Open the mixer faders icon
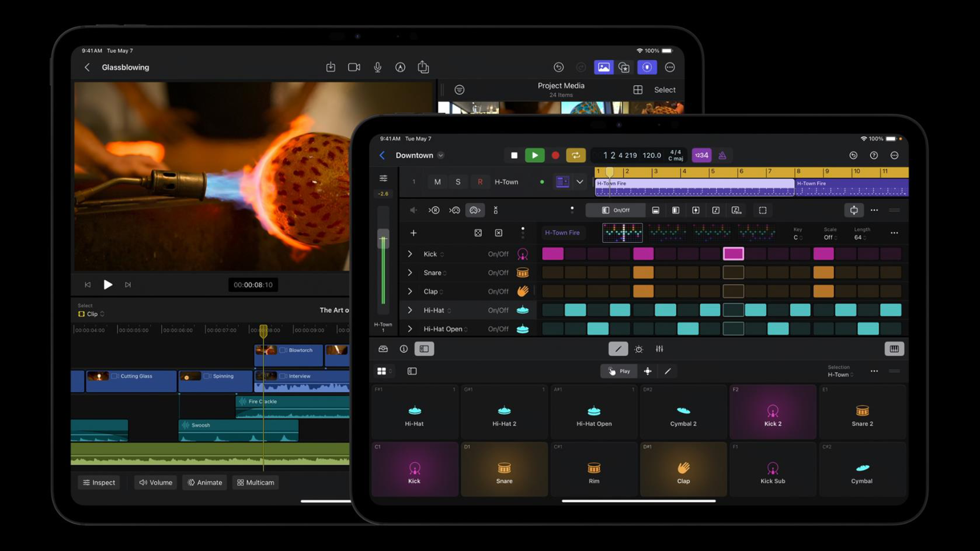980x551 pixels. tap(659, 349)
